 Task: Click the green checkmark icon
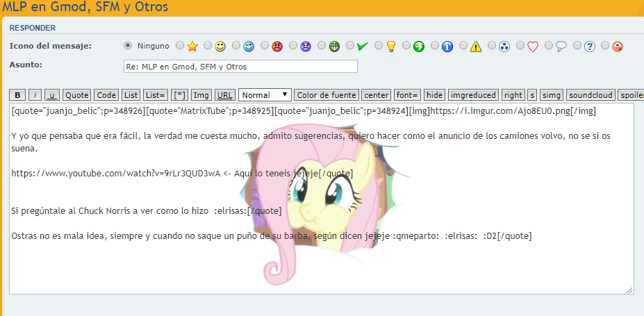(x=363, y=47)
